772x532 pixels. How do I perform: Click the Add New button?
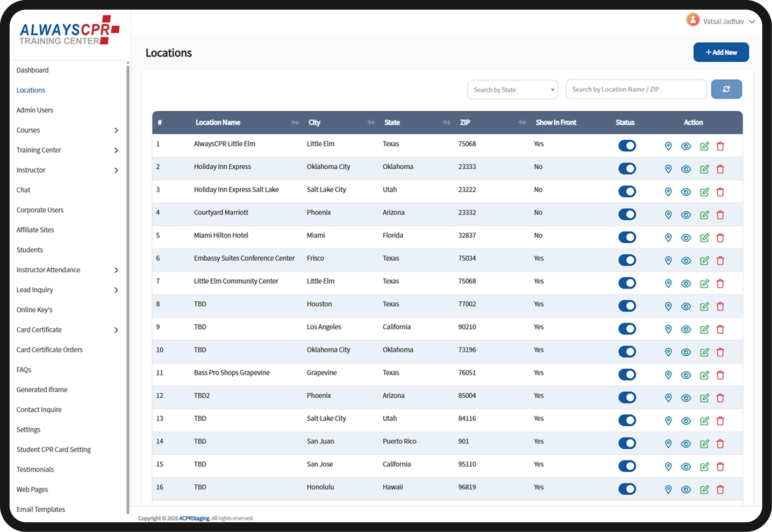click(721, 52)
